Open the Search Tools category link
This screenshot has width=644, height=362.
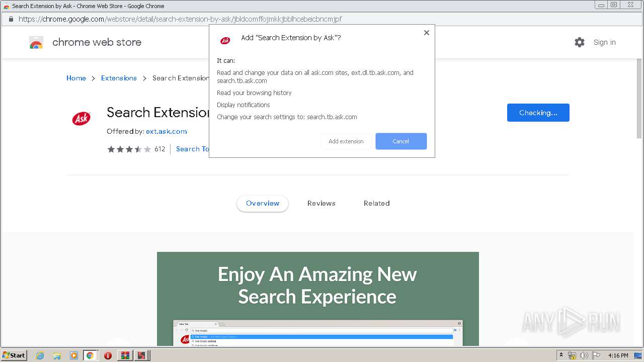(192, 149)
